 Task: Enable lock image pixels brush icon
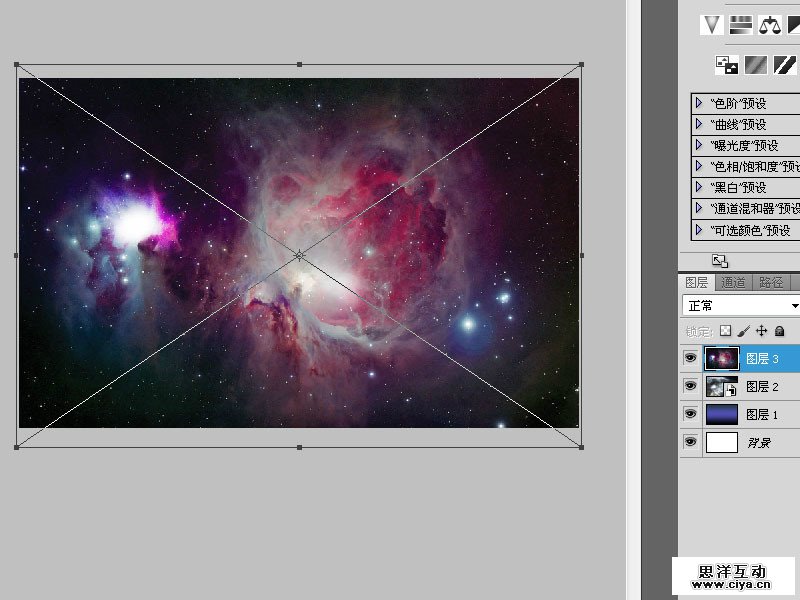click(x=744, y=331)
